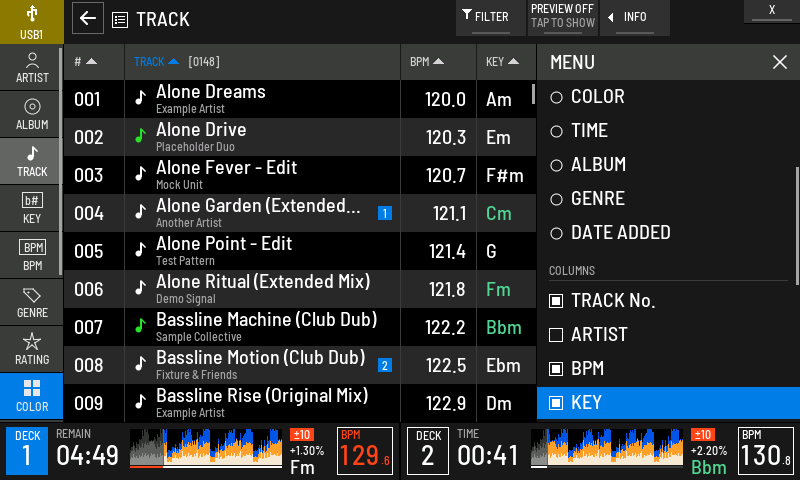Uncheck the TRACK No. column checkbox

556,301
